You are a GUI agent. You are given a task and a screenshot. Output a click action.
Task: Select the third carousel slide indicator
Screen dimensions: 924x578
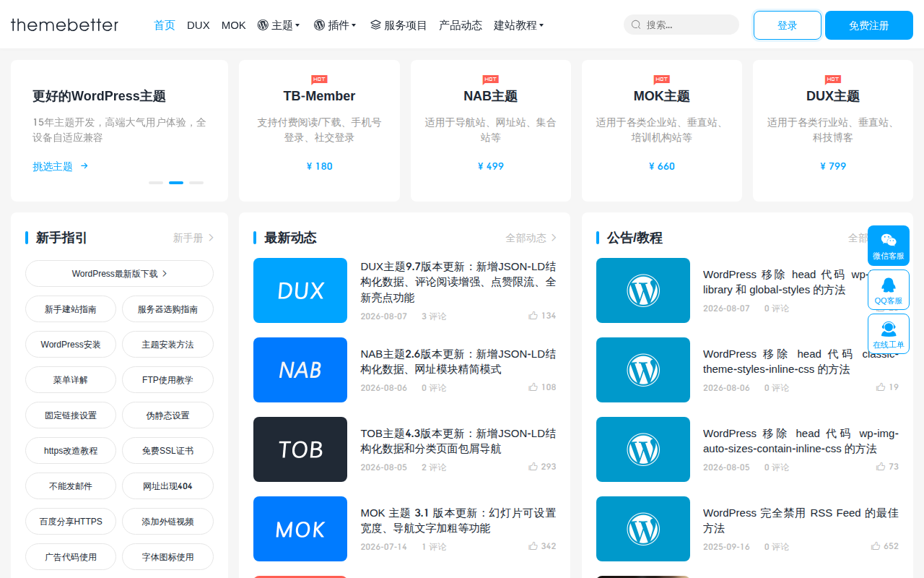tap(196, 183)
